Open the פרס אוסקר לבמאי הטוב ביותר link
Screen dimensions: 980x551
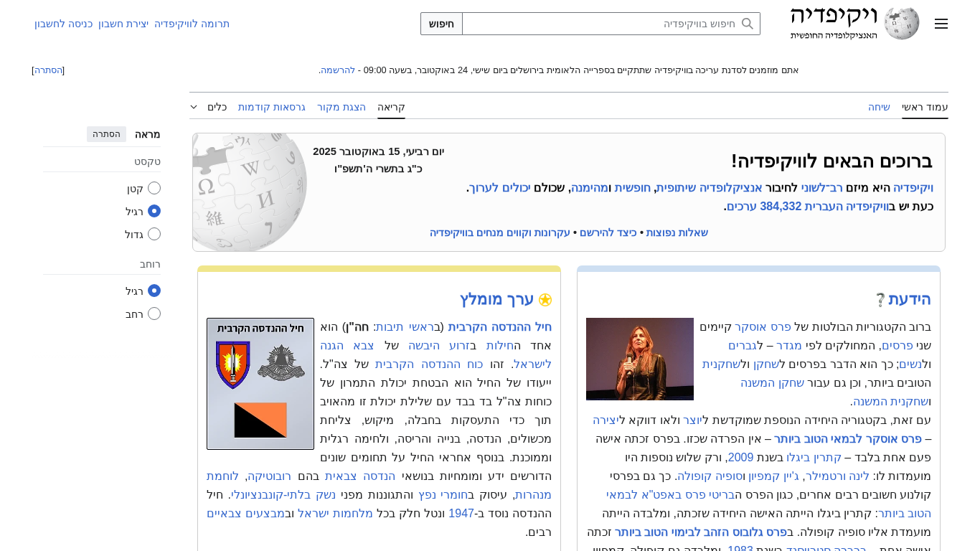pos(848,439)
